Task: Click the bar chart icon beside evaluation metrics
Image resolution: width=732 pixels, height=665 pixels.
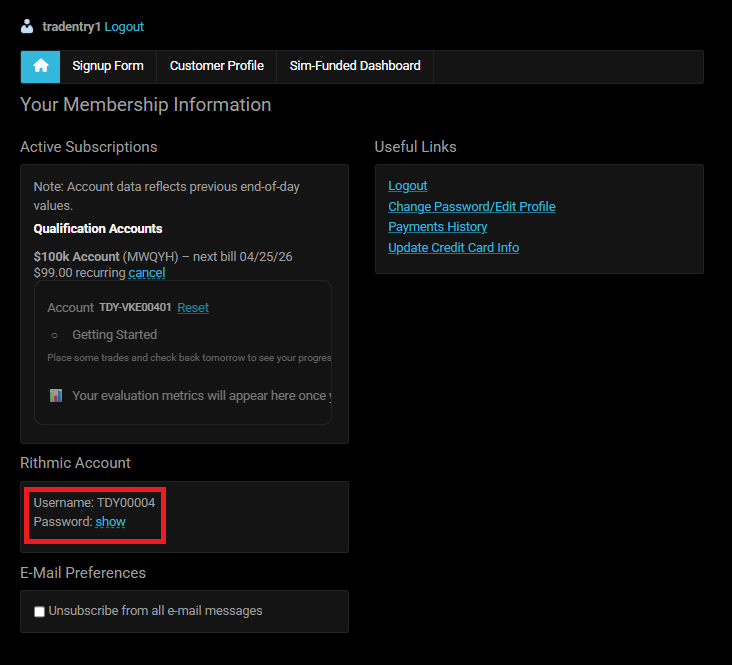Action: (x=56, y=396)
